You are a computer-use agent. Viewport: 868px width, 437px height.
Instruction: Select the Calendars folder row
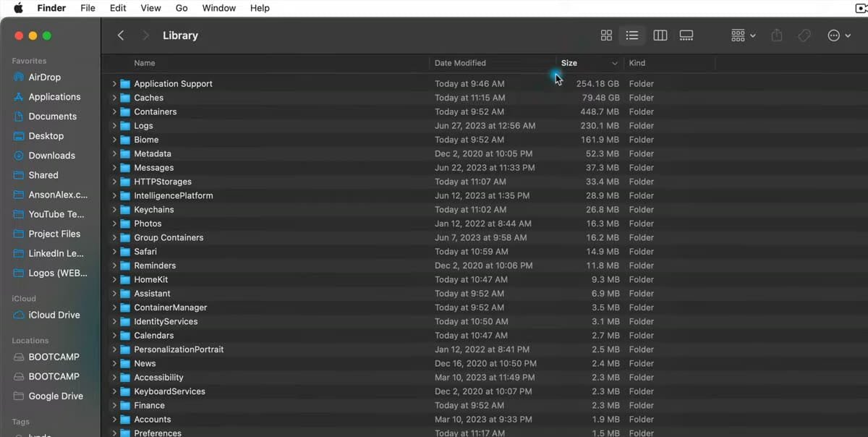tap(485, 336)
